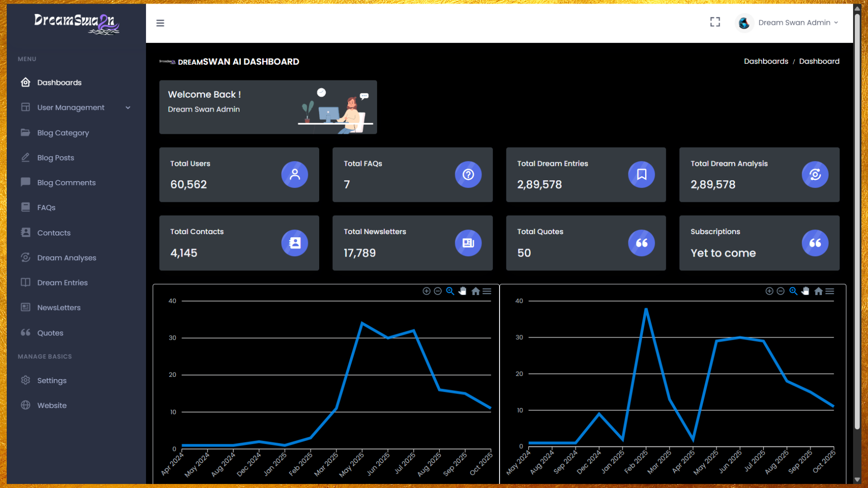
Task: Select selection zoom tool on left chart
Action: click(450, 291)
